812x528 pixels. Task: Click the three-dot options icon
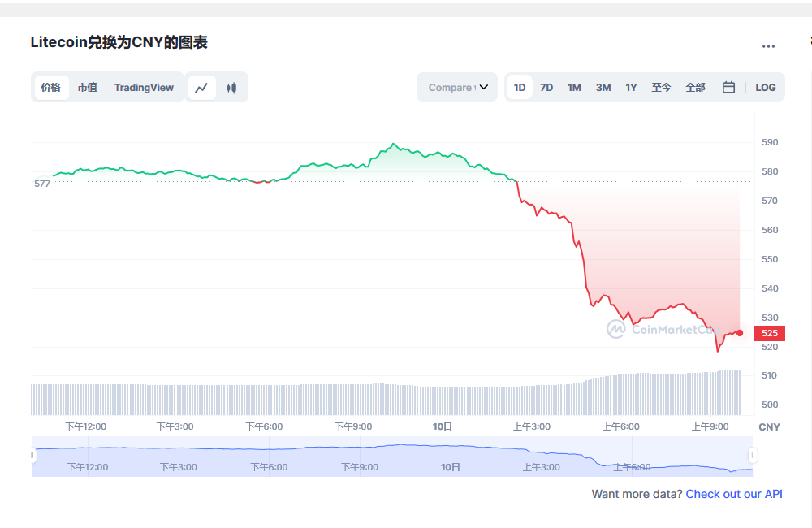(x=768, y=46)
